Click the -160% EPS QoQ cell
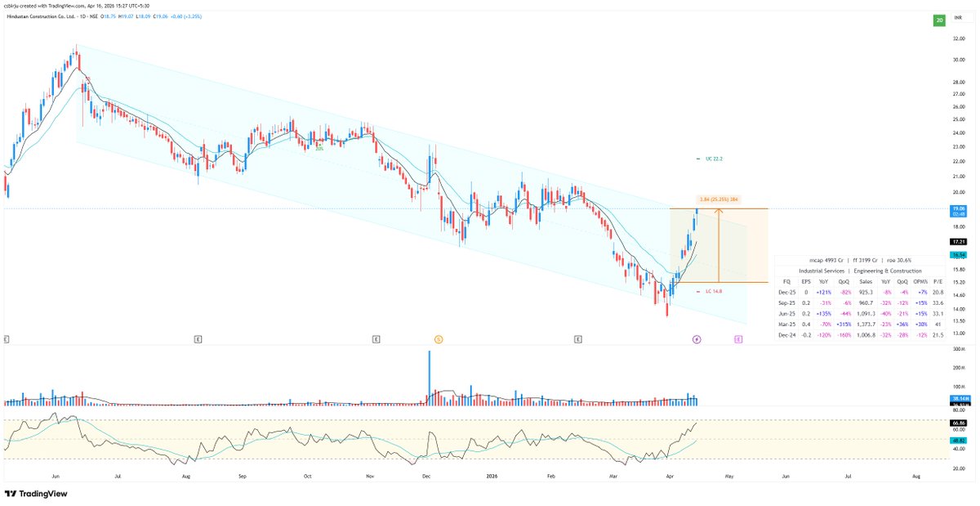This screenshot has width=980, height=506. click(x=844, y=334)
